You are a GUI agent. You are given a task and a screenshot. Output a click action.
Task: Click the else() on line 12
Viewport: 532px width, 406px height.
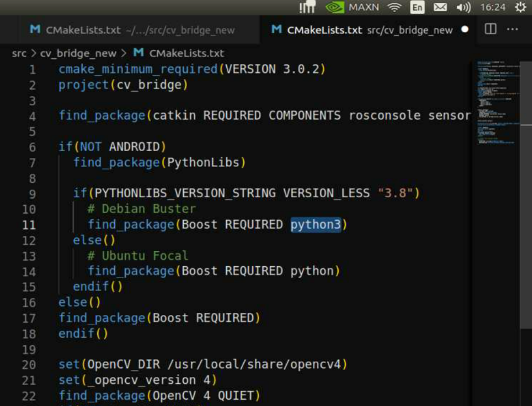[94, 240]
